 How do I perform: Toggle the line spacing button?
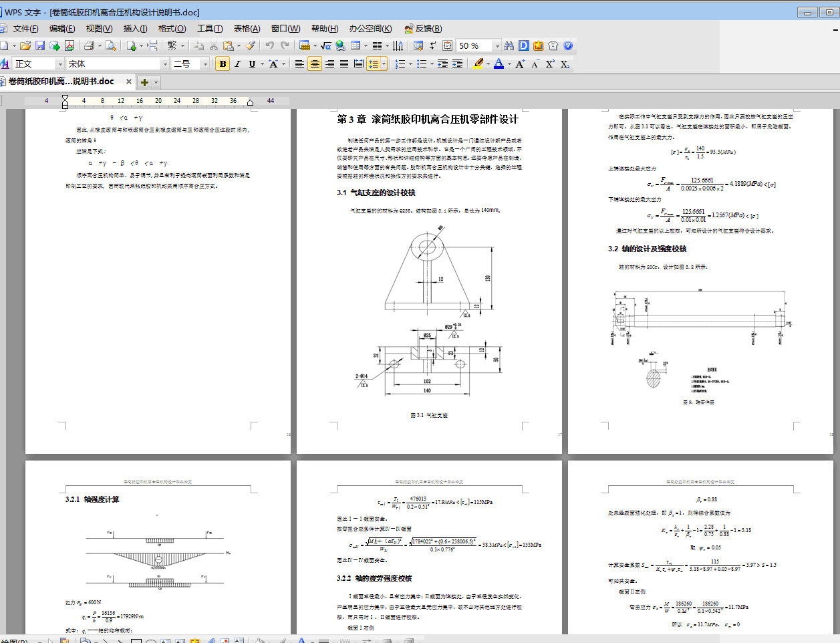pyautogui.click(x=374, y=64)
